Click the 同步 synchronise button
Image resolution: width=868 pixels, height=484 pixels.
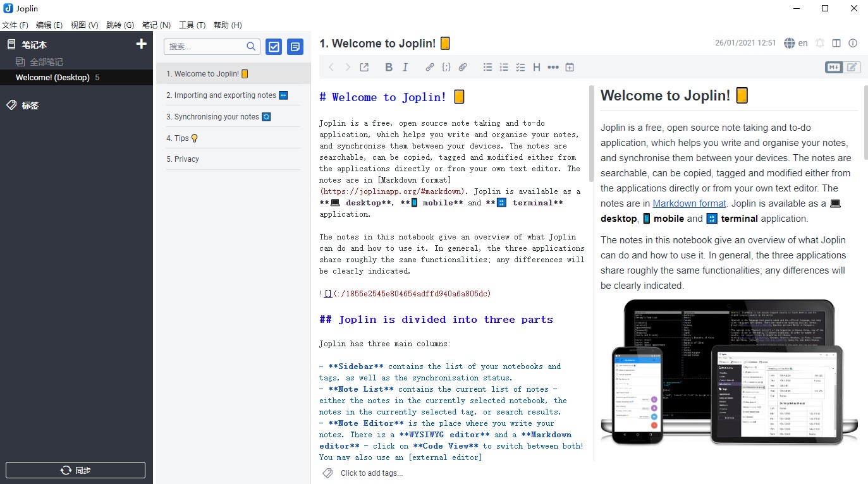coord(76,470)
